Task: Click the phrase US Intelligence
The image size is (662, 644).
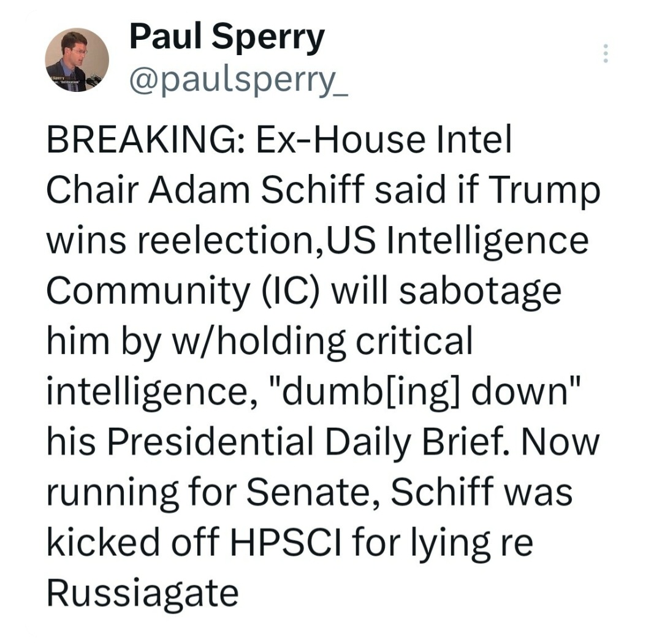Action: (457, 242)
